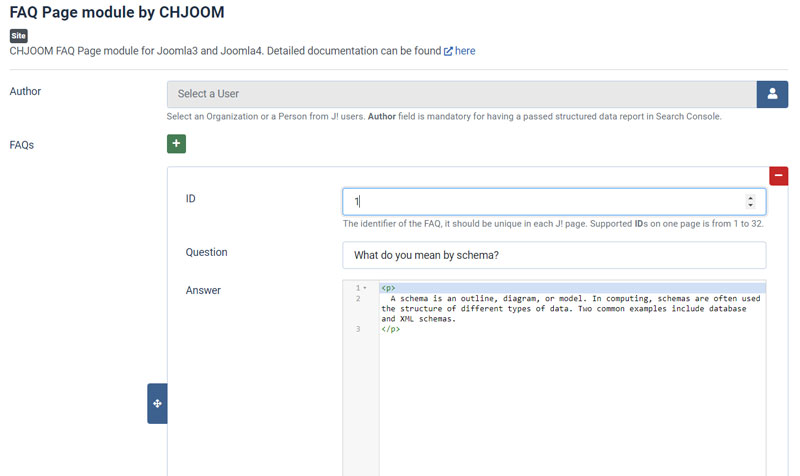Remove this FAQ with red minus button
This screenshot has width=800, height=476.
point(779,176)
